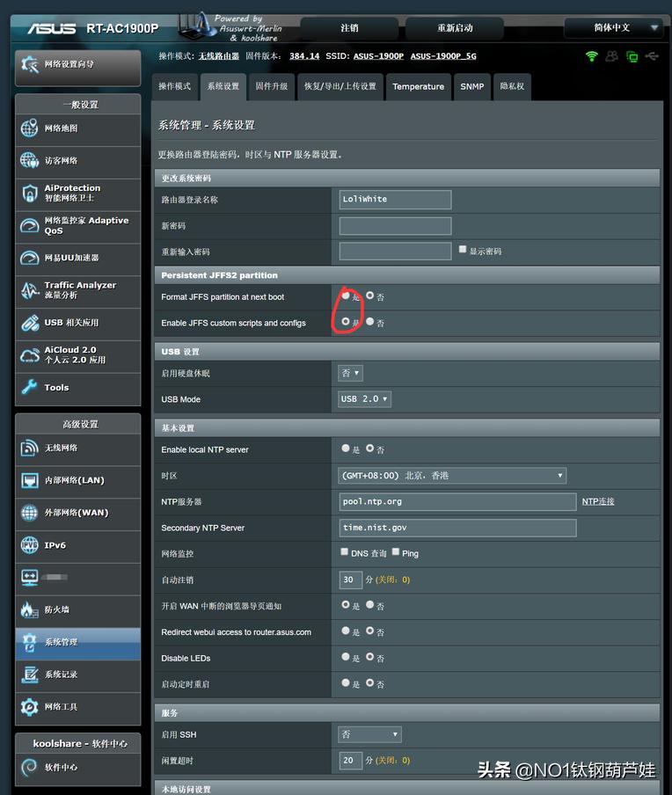
Task: Click the NTP server field
Action: tap(457, 501)
